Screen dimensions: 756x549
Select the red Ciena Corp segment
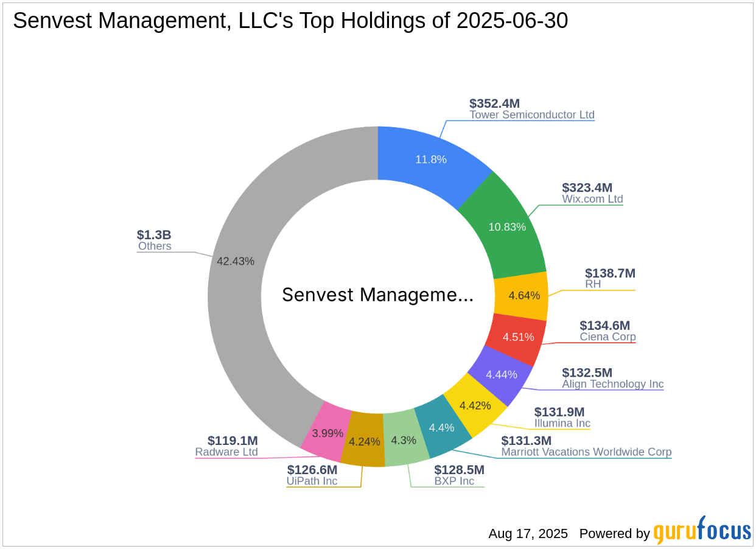click(518, 336)
